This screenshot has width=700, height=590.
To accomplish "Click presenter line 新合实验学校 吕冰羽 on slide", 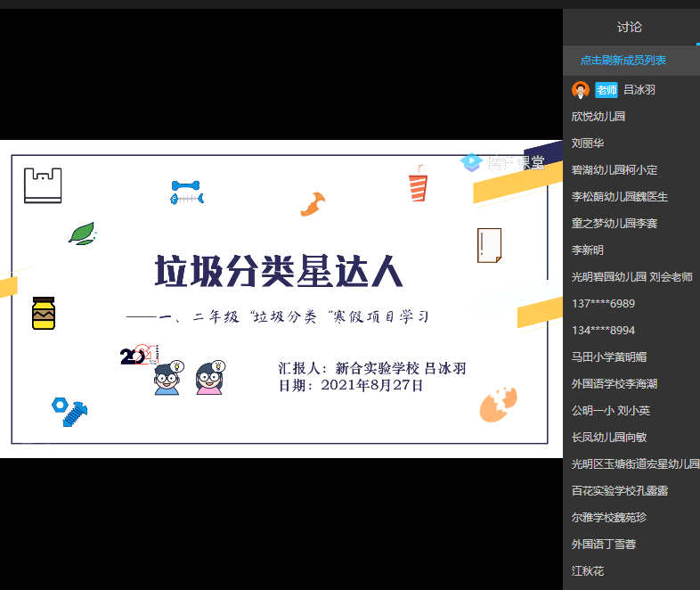I will 401,368.
